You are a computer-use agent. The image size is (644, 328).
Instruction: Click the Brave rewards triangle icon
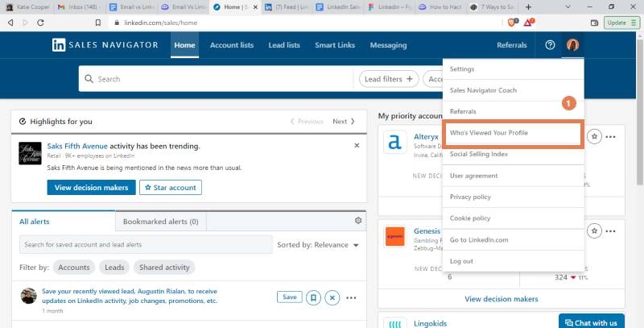pyautogui.click(x=529, y=23)
